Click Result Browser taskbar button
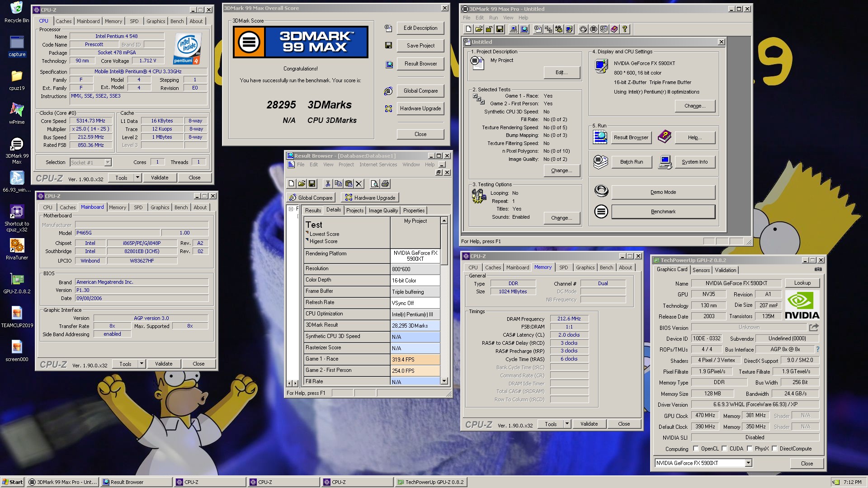The height and width of the screenshot is (488, 868). 136,482
